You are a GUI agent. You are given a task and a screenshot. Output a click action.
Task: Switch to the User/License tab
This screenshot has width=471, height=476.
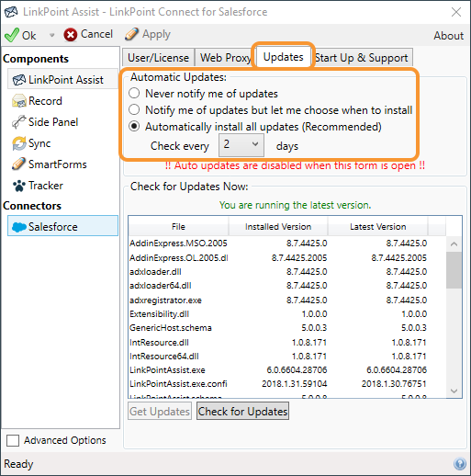(x=158, y=58)
